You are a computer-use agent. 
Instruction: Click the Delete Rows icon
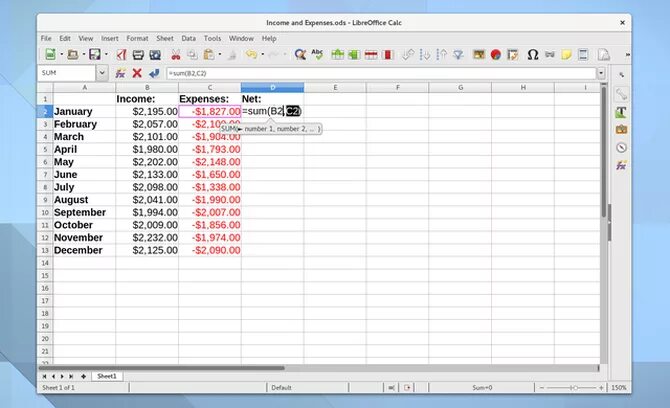[371, 54]
